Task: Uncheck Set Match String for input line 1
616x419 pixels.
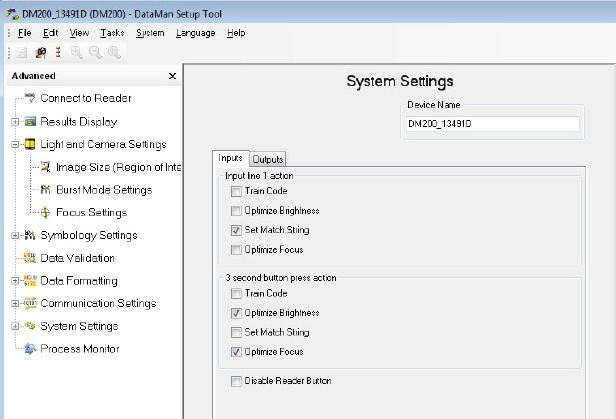Action: click(236, 230)
